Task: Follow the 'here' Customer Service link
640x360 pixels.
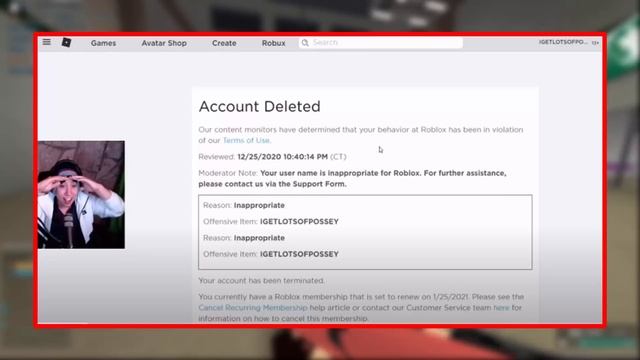Action: click(501, 307)
